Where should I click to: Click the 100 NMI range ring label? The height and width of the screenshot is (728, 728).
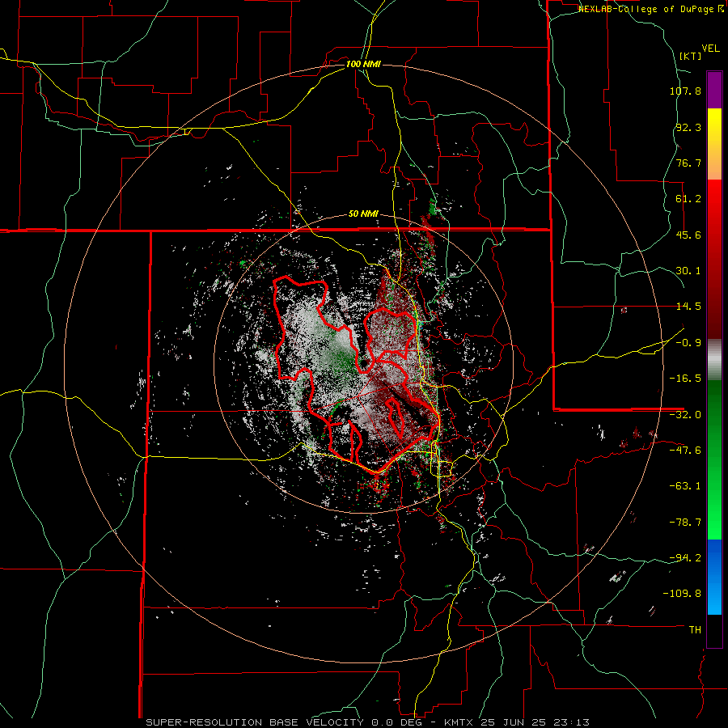(x=363, y=64)
